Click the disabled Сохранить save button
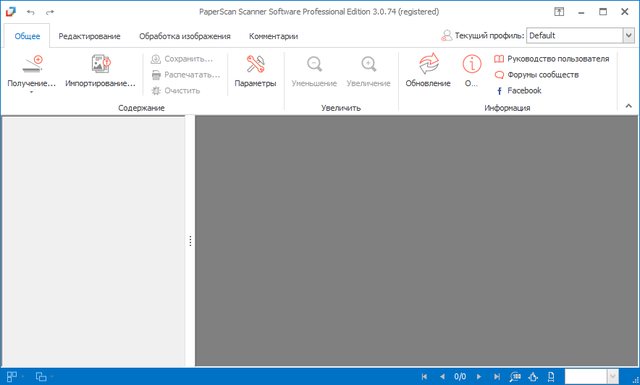This screenshot has width=640, height=385. click(x=182, y=59)
